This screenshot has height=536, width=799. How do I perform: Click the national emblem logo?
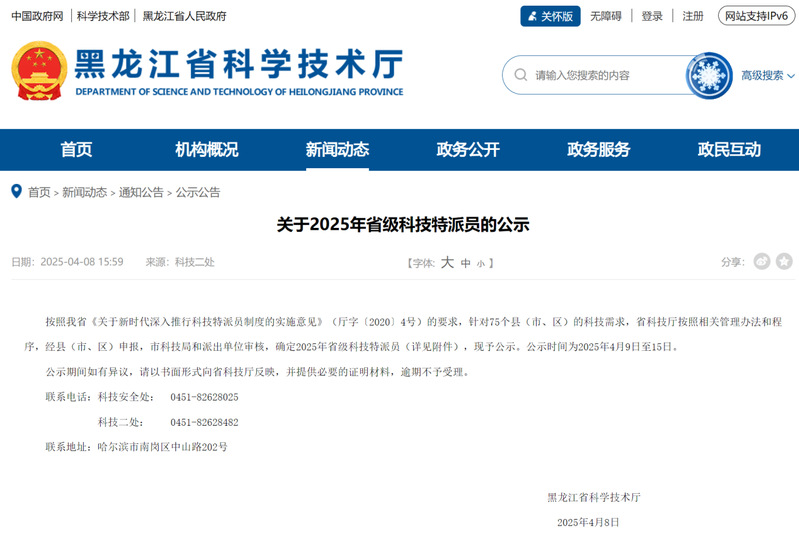pos(37,72)
